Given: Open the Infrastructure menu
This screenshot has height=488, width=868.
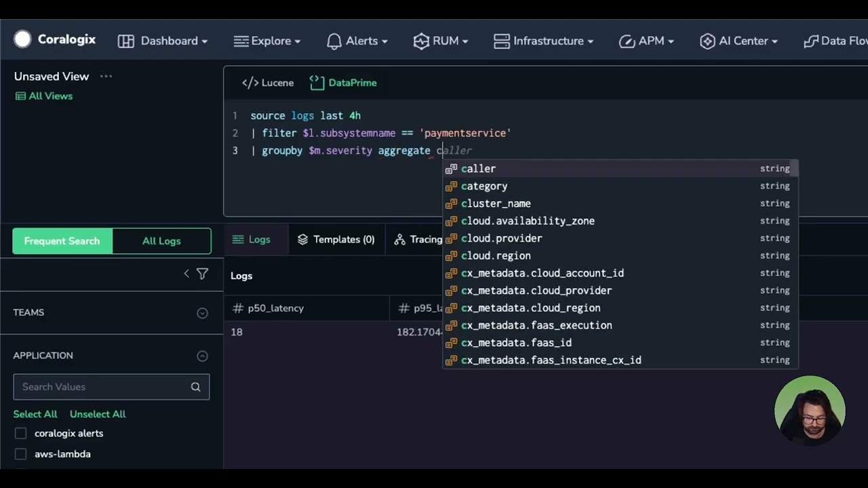Looking at the screenshot, I should pyautogui.click(x=543, y=41).
